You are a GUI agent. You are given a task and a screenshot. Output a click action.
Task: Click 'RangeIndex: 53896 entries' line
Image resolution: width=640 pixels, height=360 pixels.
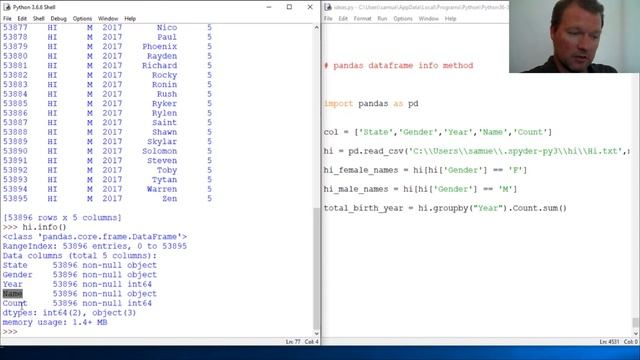tap(95, 246)
